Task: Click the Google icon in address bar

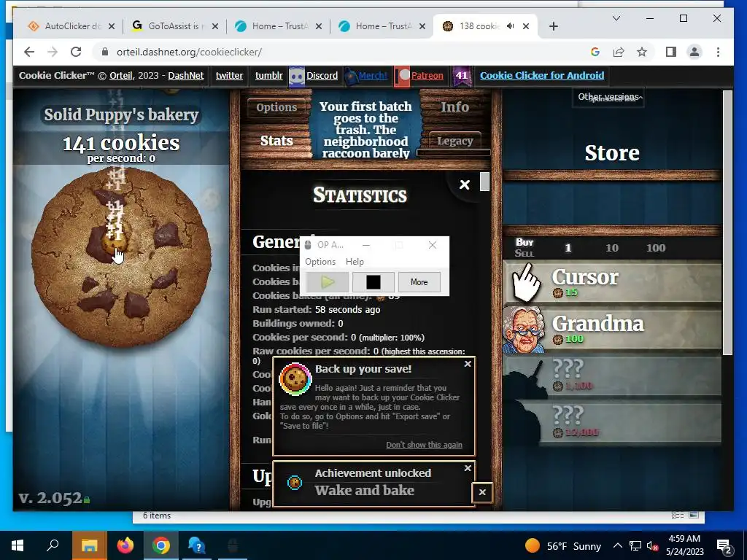Action: click(x=595, y=52)
